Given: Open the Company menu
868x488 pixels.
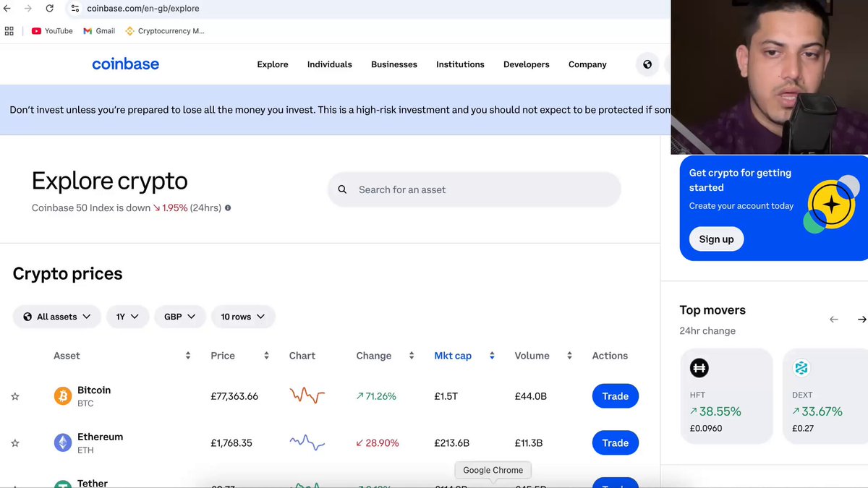Looking at the screenshot, I should (x=587, y=64).
